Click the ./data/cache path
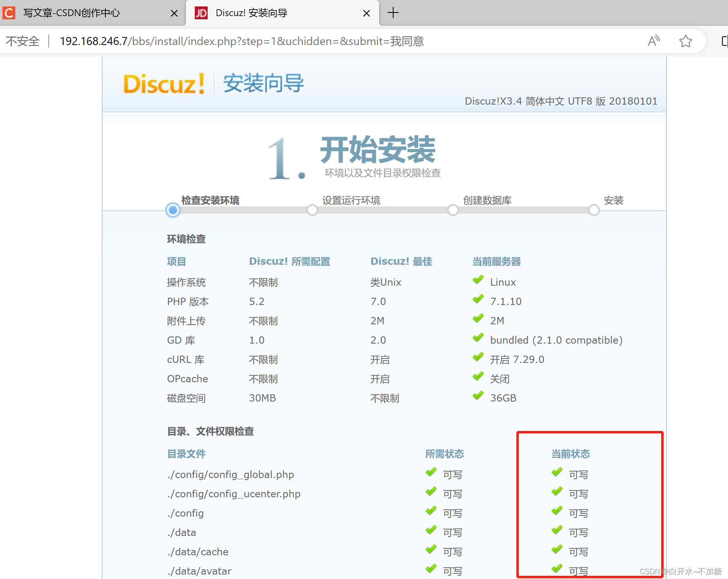The width and height of the screenshot is (728, 579). (198, 552)
